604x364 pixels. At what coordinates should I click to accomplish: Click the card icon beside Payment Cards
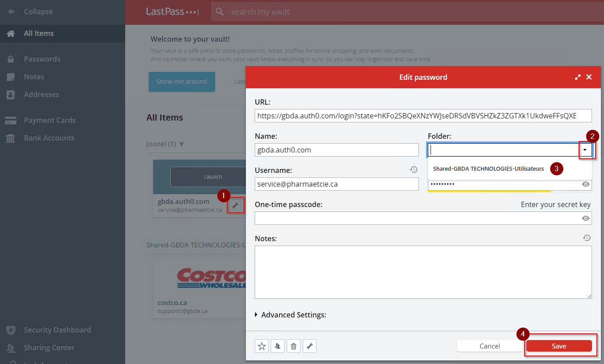pos(11,120)
